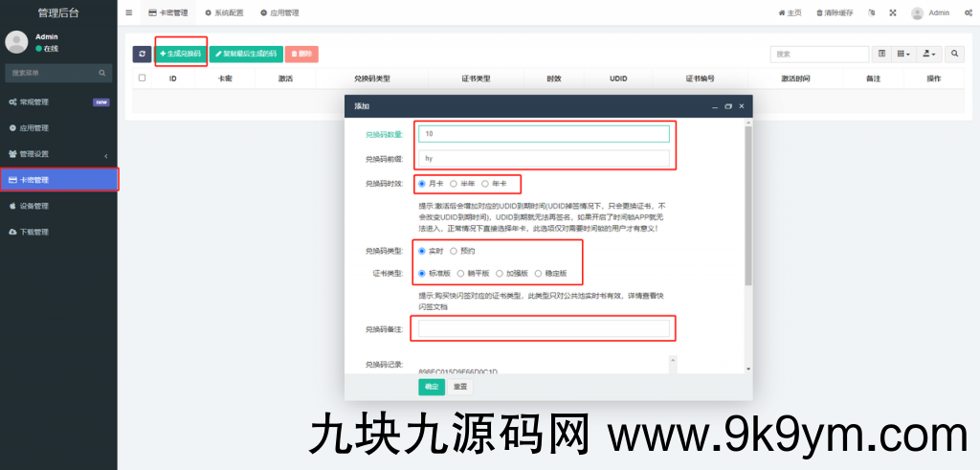Click the 兑换码前缀 input field

pos(544,159)
